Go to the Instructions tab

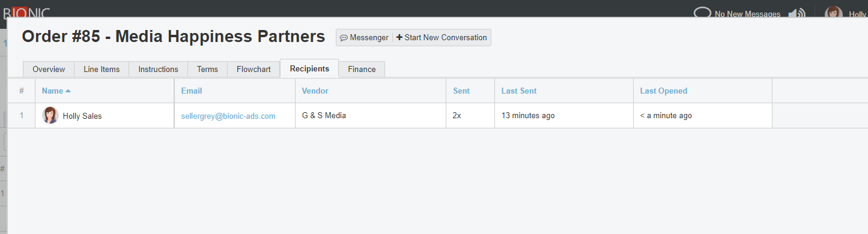point(158,69)
